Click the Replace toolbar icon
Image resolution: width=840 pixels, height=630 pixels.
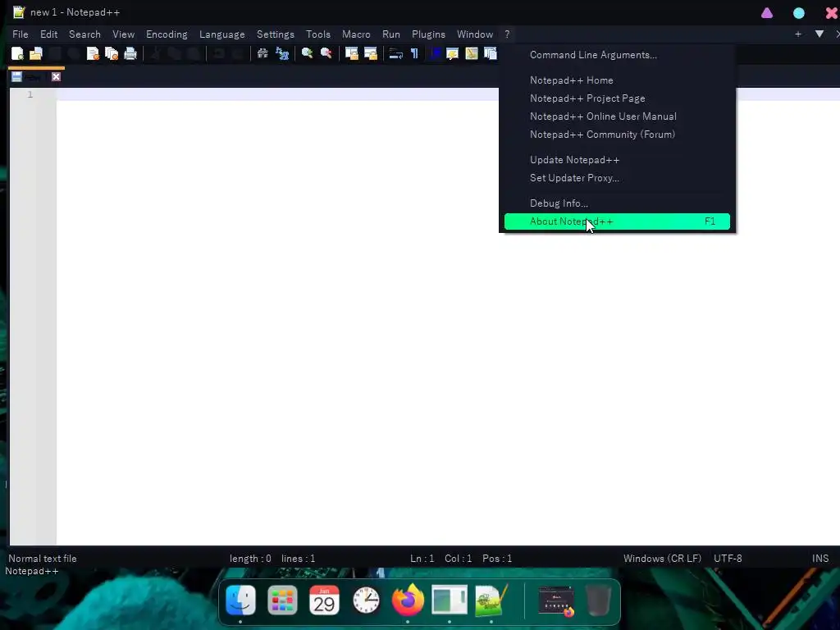coord(282,53)
